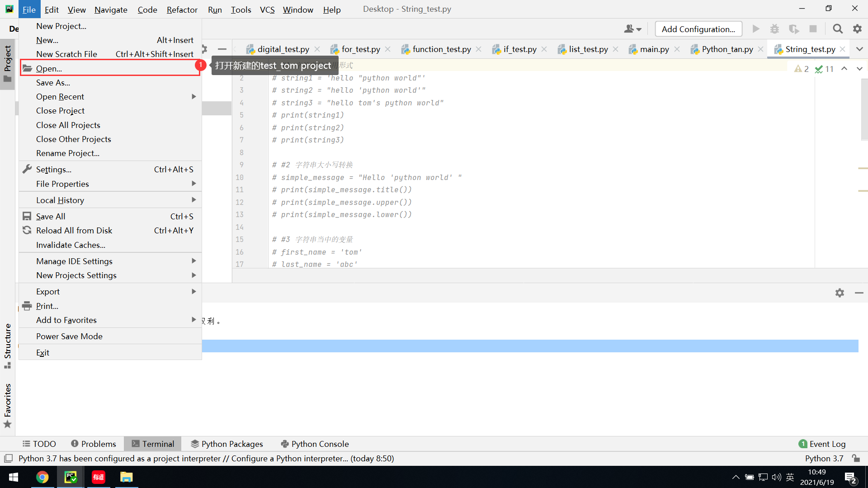Start a Debug session using the bug icon
Viewport: 868px width, 488px height.
tap(774, 28)
